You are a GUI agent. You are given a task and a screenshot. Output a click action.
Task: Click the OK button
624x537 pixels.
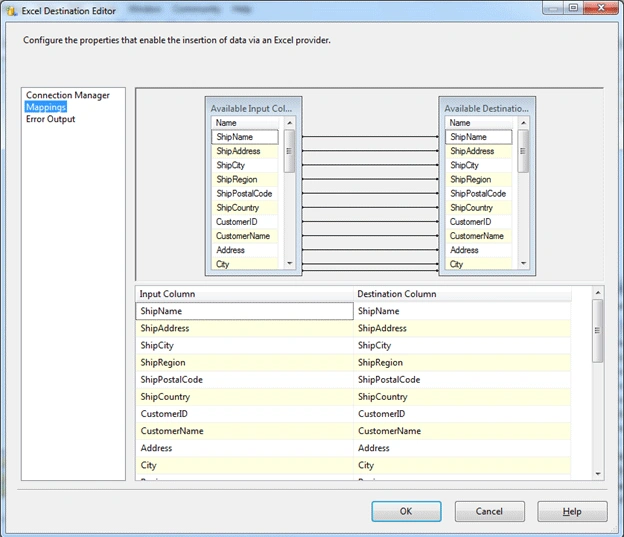pyautogui.click(x=406, y=511)
